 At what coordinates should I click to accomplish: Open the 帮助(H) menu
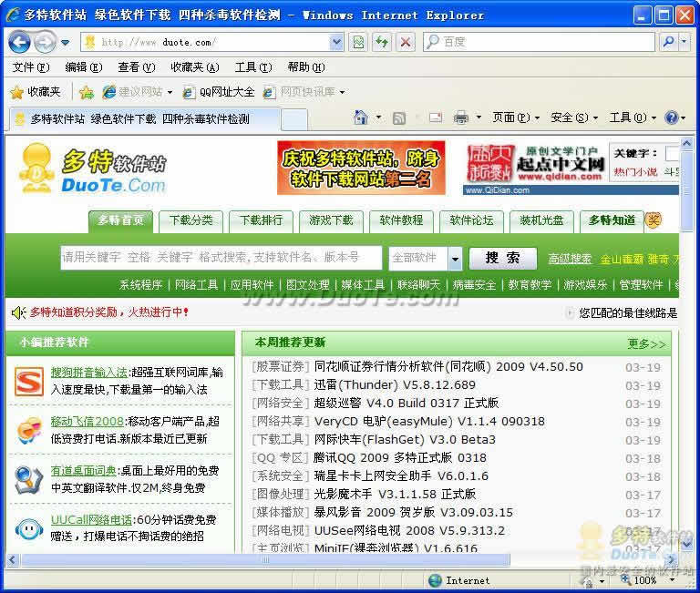(306, 67)
